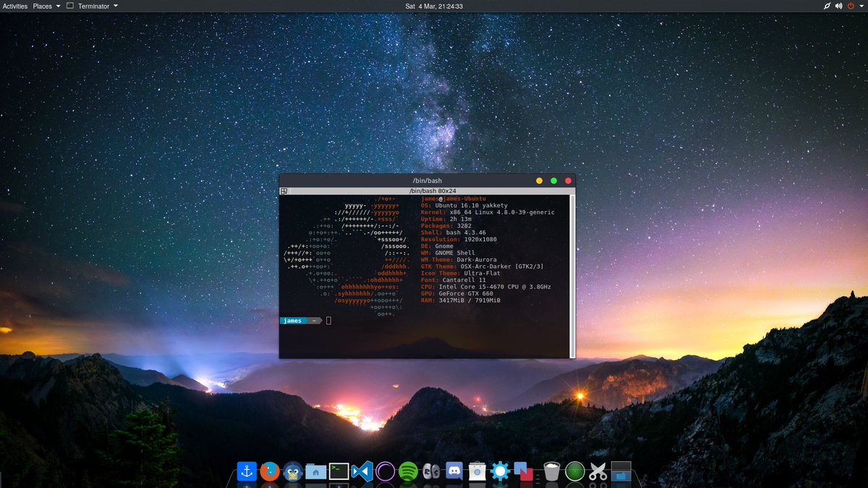Launch the scissors screenshot tool

[597, 472]
